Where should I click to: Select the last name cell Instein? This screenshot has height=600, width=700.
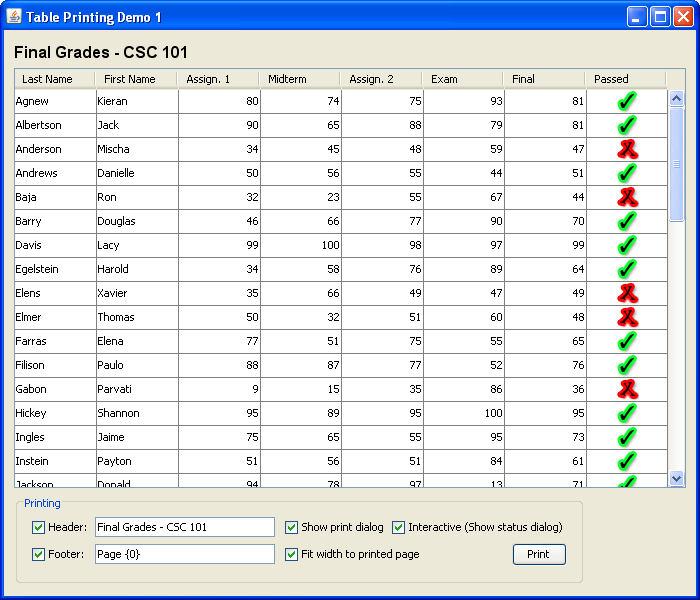(x=55, y=462)
